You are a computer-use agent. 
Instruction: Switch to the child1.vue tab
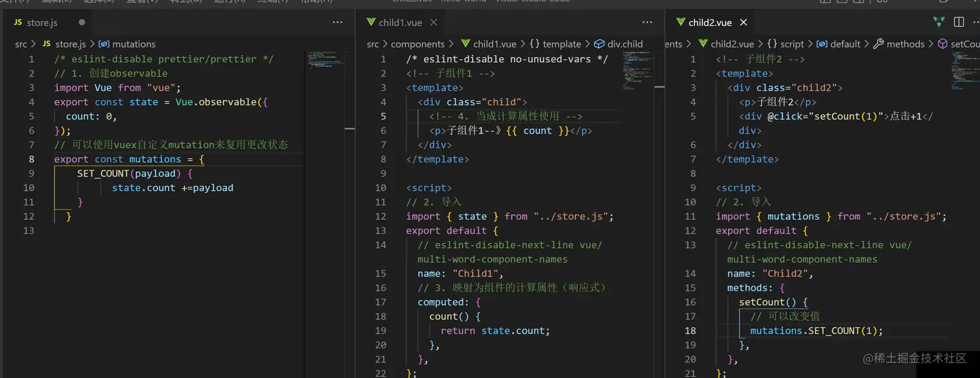point(401,22)
